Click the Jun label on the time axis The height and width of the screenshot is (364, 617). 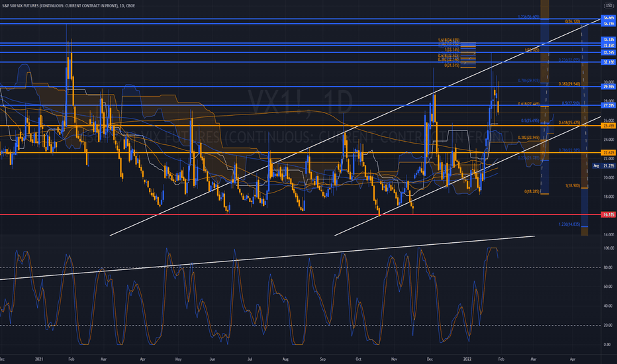tap(213, 359)
